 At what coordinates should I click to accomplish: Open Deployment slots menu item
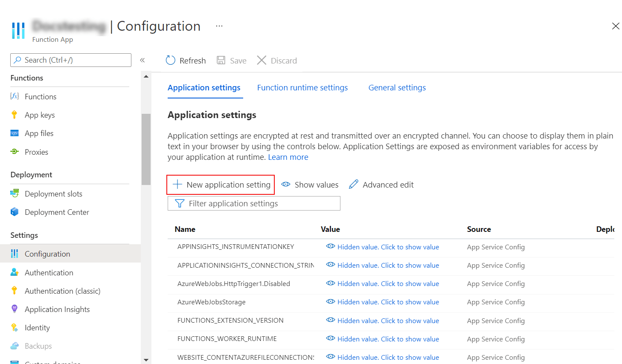coord(53,194)
